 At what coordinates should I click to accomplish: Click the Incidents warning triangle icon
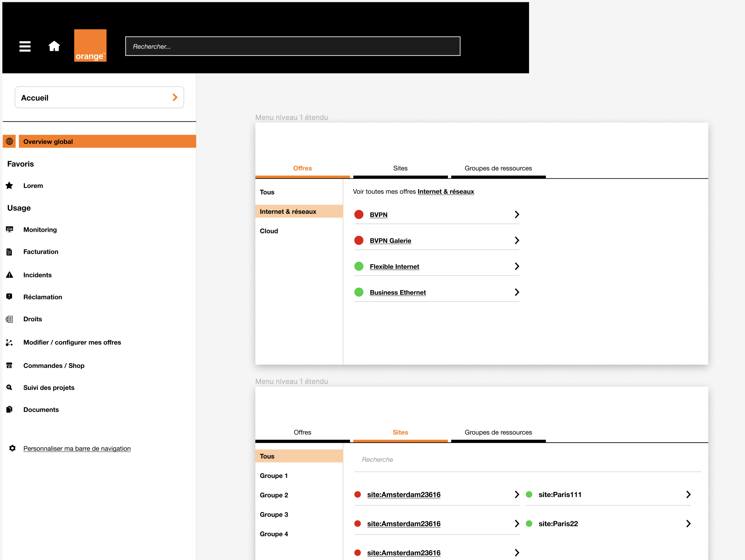point(10,275)
